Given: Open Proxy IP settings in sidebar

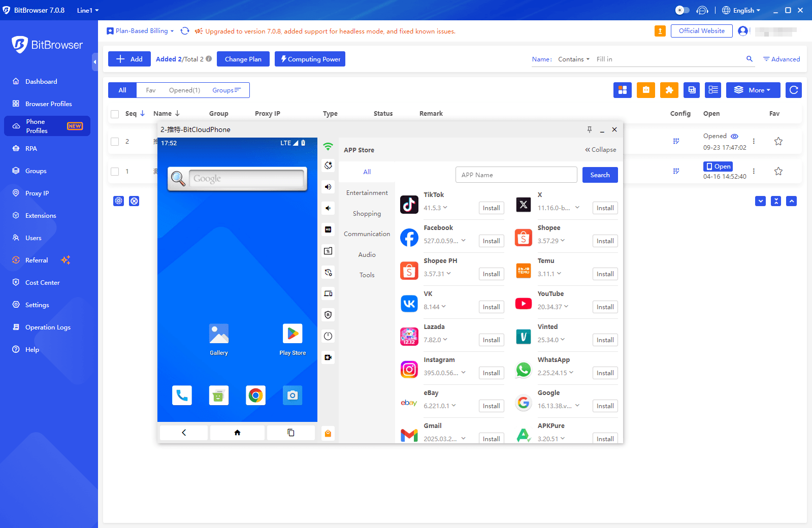Looking at the screenshot, I should coord(37,193).
